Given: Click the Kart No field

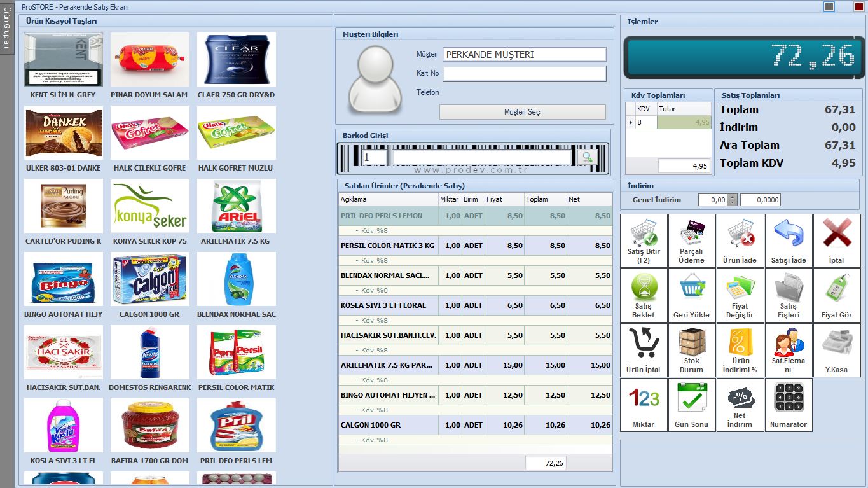Looking at the screenshot, I should coord(525,74).
